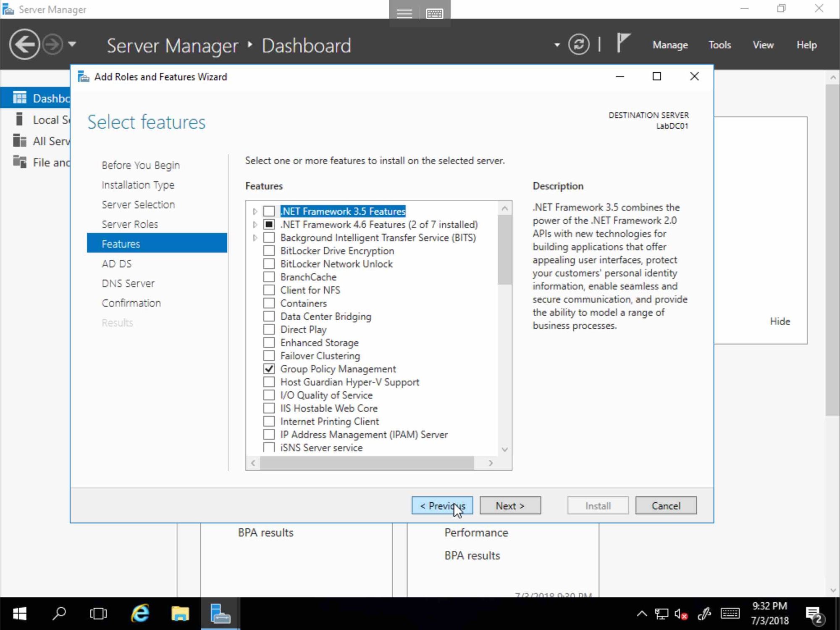The width and height of the screenshot is (840, 630).
Task: Open the dropdown arrow beside refresh icon
Action: 557,45
